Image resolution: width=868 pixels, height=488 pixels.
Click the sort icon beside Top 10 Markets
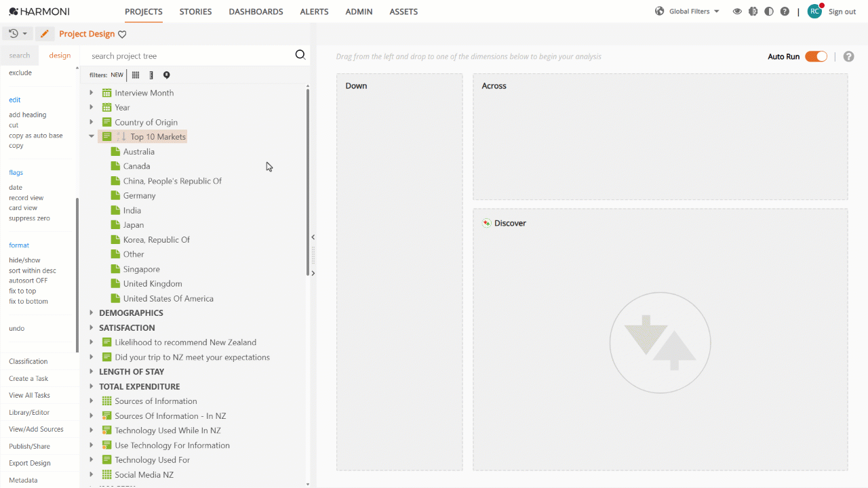121,137
